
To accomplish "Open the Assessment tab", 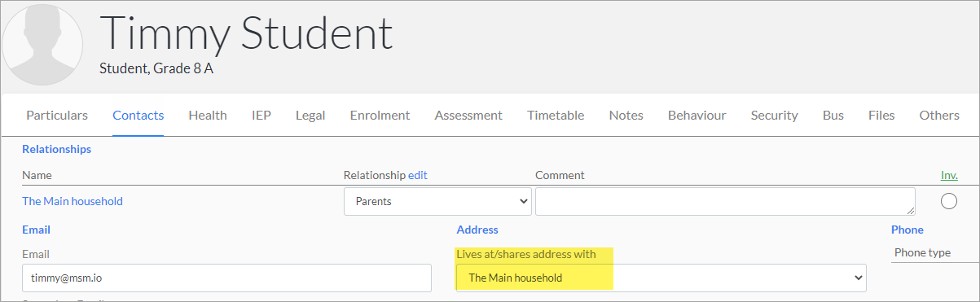I will point(468,115).
